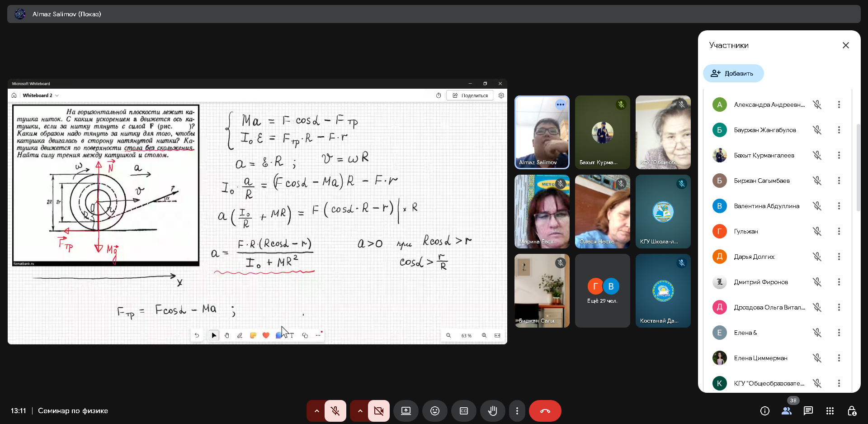Open the chat panel icon
Screen dimensions: 868x424
point(808,411)
